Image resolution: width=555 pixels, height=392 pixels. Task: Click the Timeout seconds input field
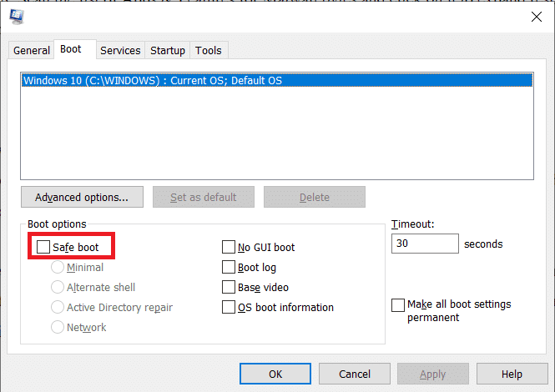pyautogui.click(x=424, y=244)
